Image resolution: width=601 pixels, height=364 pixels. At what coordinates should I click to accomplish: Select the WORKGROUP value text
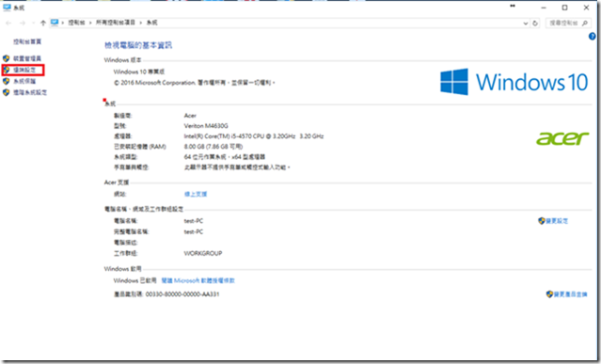click(x=203, y=254)
